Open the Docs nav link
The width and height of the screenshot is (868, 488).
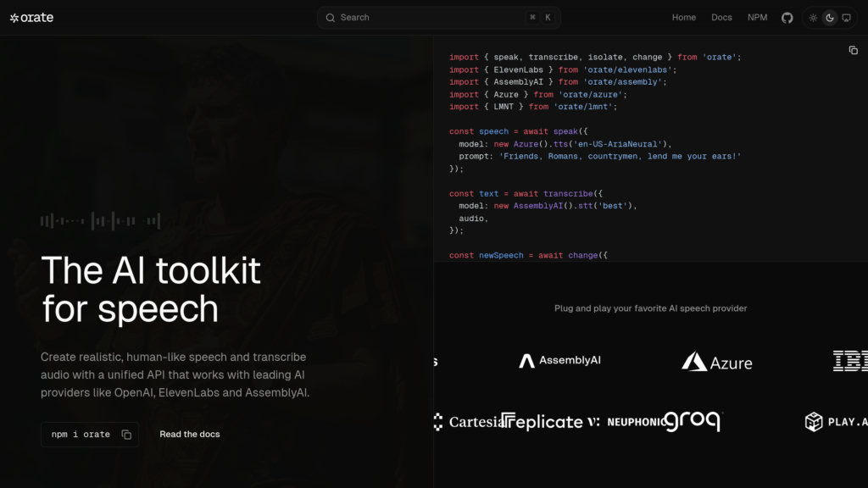[x=721, y=18]
